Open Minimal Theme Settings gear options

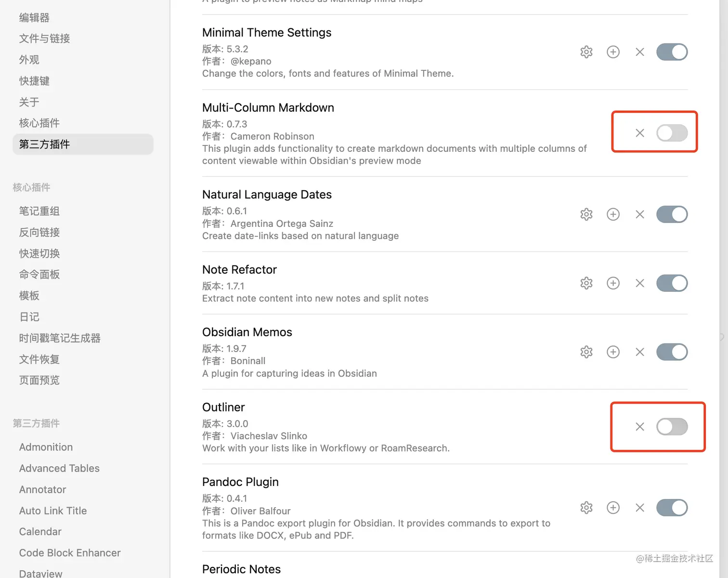[x=586, y=52]
